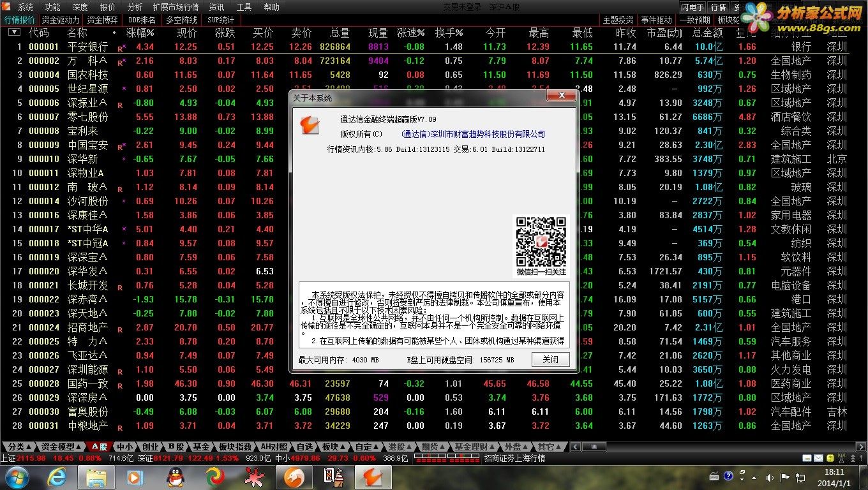Viewport: 868px width, 490px height.
Task: Open the orange round app icon on taskbar
Action: click(x=294, y=477)
